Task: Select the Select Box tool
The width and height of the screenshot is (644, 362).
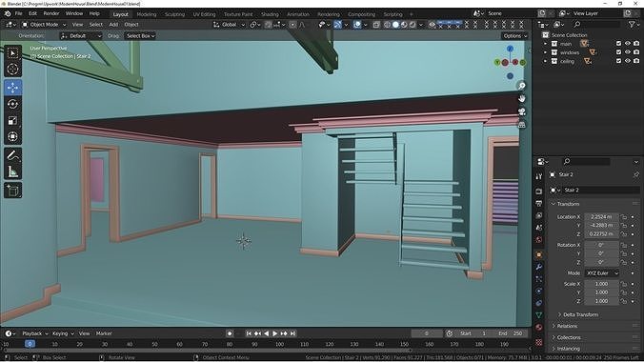Action: [12, 53]
